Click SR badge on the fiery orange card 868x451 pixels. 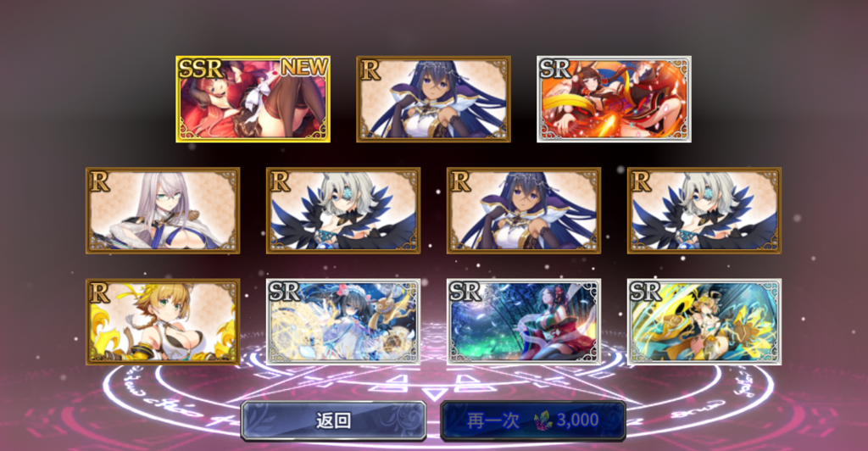(x=555, y=70)
